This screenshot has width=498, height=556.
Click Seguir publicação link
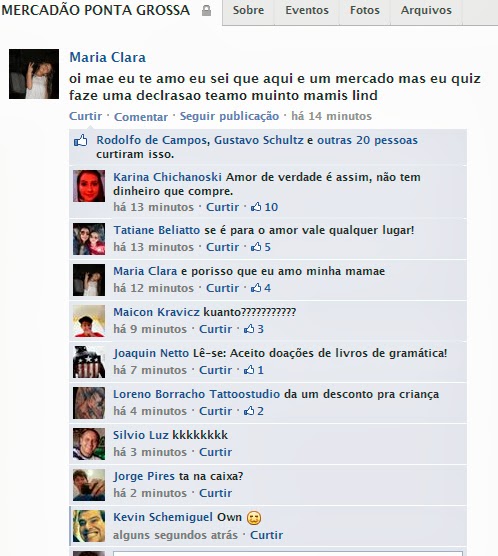tap(229, 116)
